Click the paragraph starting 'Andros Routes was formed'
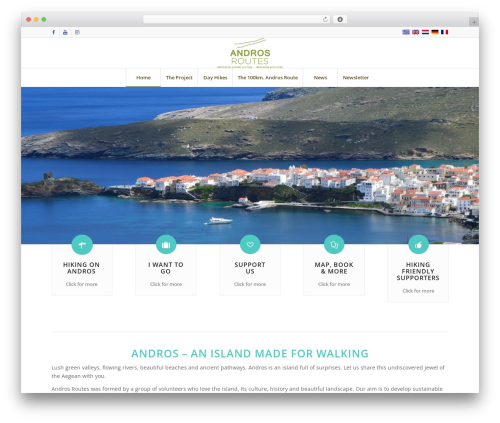This screenshot has height=423, width=500. click(x=247, y=389)
